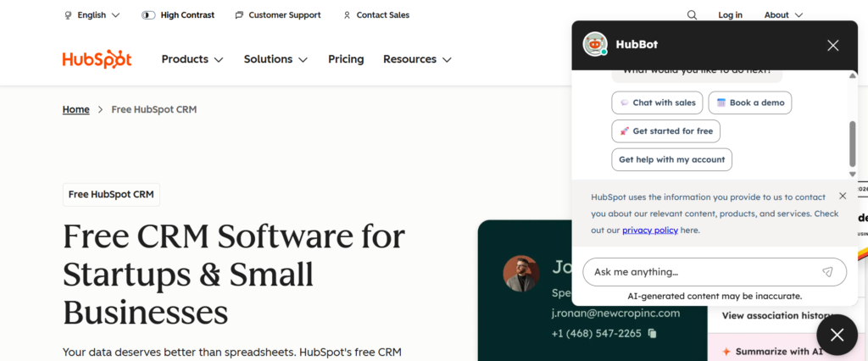The height and width of the screenshot is (361, 868).
Task: Expand the About menu
Action: (x=782, y=15)
